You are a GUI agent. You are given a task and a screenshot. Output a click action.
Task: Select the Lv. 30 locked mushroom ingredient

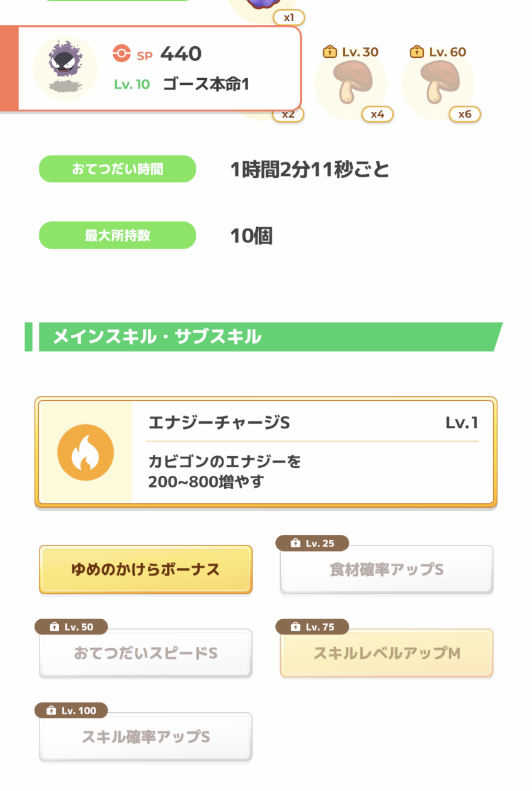coord(350,82)
